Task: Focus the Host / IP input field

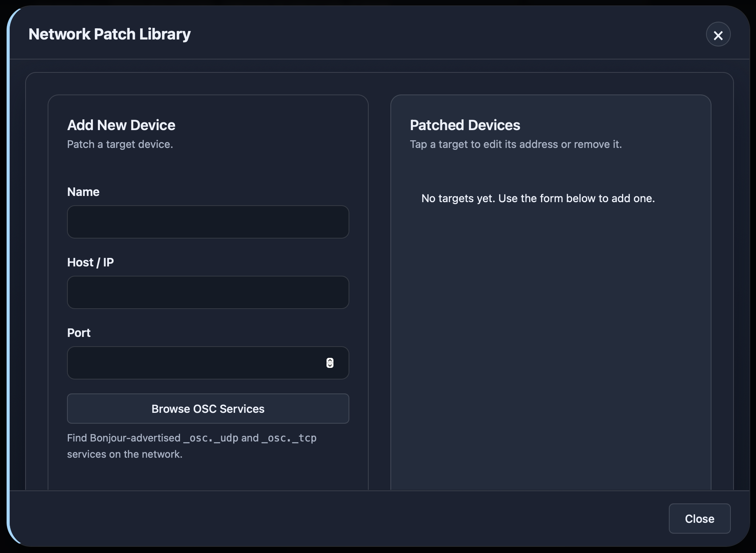Action: point(208,292)
